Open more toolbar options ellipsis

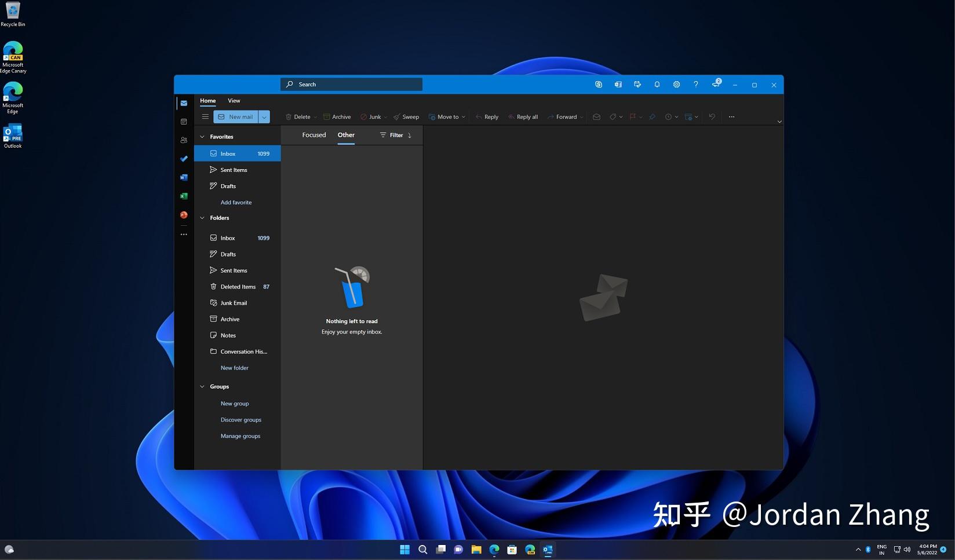pyautogui.click(x=731, y=116)
